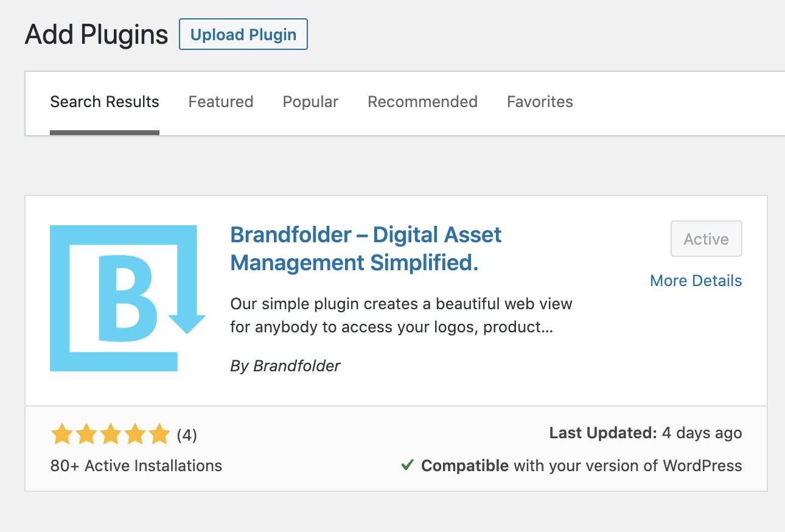Image resolution: width=785 pixels, height=532 pixels.
Task: View the Favorites tab
Action: [x=540, y=102]
